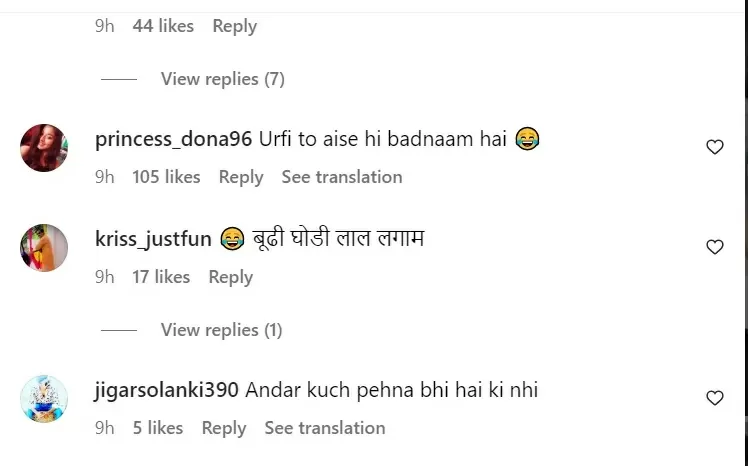
Task: See translation of princess_dona96's comment
Action: click(341, 177)
